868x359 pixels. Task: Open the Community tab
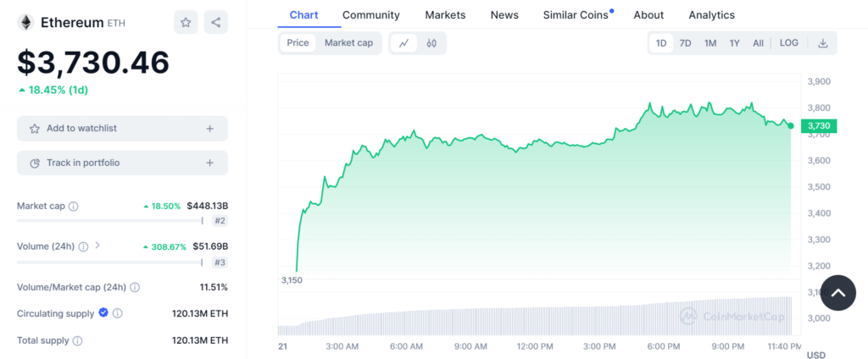[x=371, y=15]
